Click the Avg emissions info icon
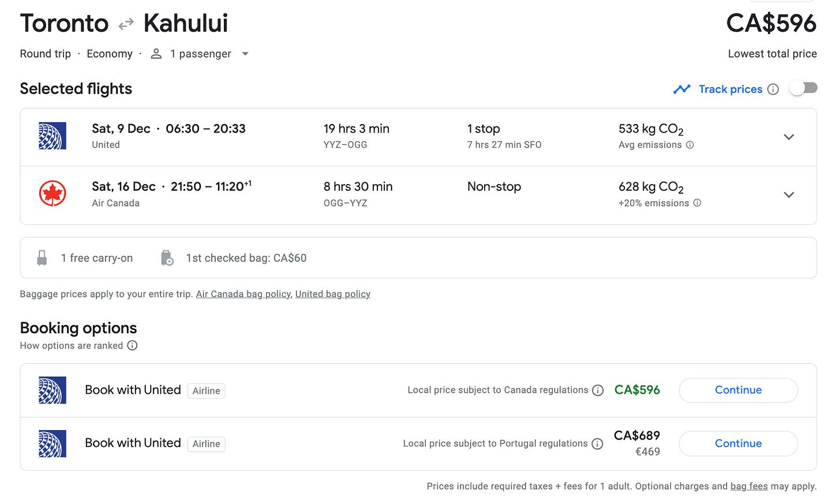The height and width of the screenshot is (504, 840). (690, 145)
